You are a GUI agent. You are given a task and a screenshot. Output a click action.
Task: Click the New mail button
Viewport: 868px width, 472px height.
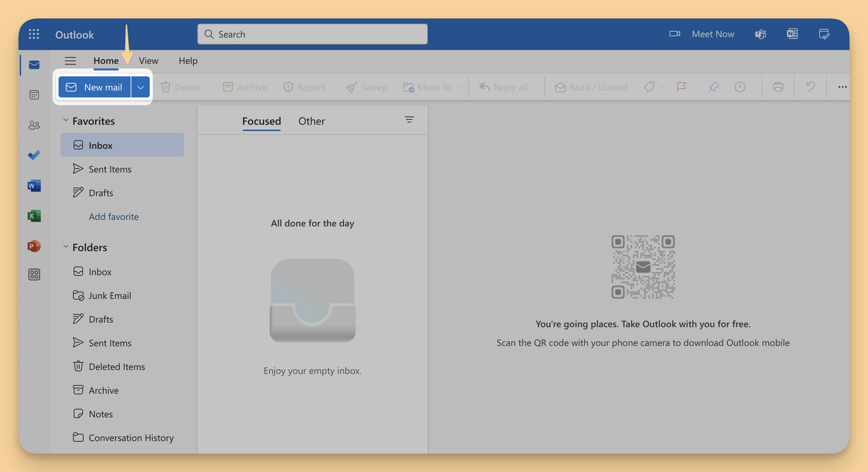point(94,87)
